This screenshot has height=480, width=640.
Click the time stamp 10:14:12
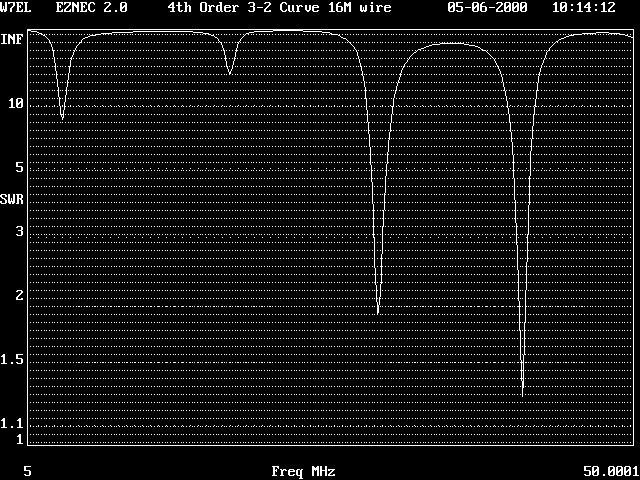point(584,7)
